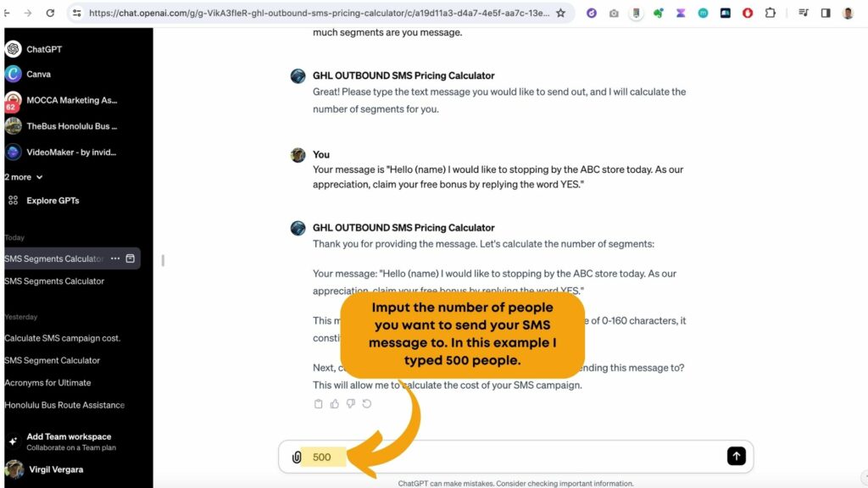The width and height of the screenshot is (868, 488).
Task: Open options for the selected SMS Segments chat
Action: click(115, 258)
